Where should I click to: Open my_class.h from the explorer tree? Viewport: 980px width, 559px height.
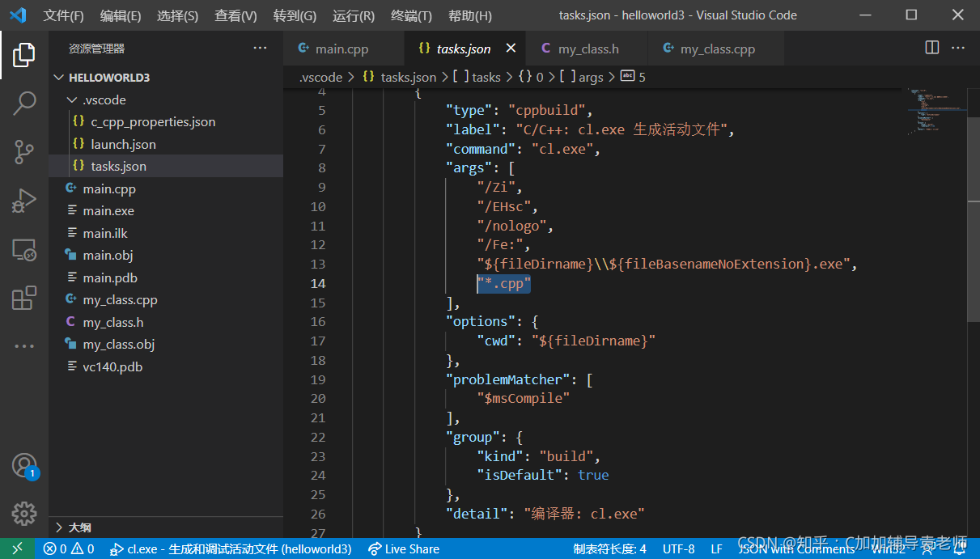(166, 322)
